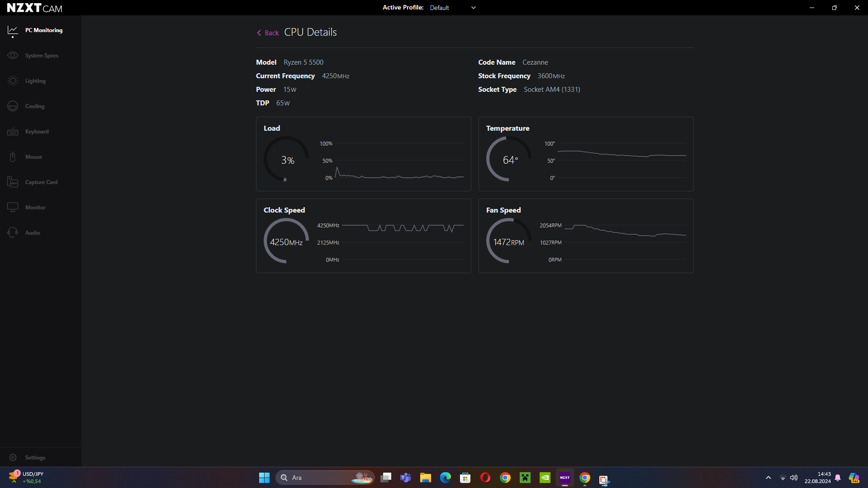
Task: Launch Copilot from the taskbar corner
Action: pyautogui.click(x=854, y=478)
